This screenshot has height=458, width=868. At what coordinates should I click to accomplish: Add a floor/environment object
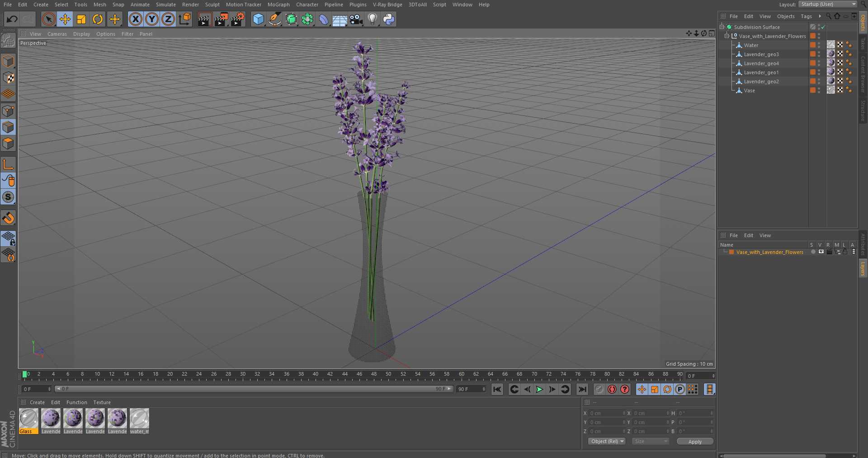pos(340,19)
